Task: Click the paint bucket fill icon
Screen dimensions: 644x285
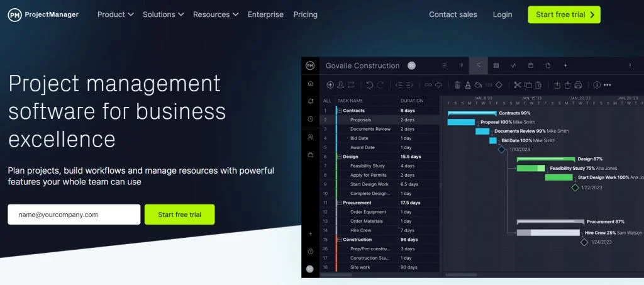Action: [478, 85]
